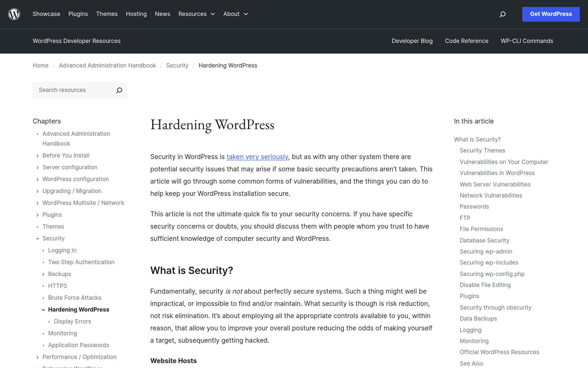Open Advanced Administration Handbook breadcrumb

click(107, 66)
